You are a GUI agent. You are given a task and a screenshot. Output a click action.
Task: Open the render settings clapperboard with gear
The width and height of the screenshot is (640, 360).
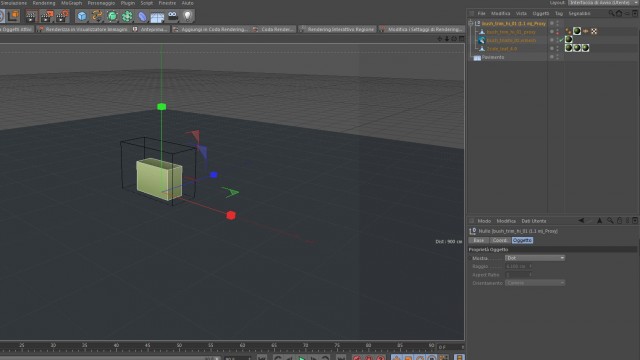coord(62,16)
